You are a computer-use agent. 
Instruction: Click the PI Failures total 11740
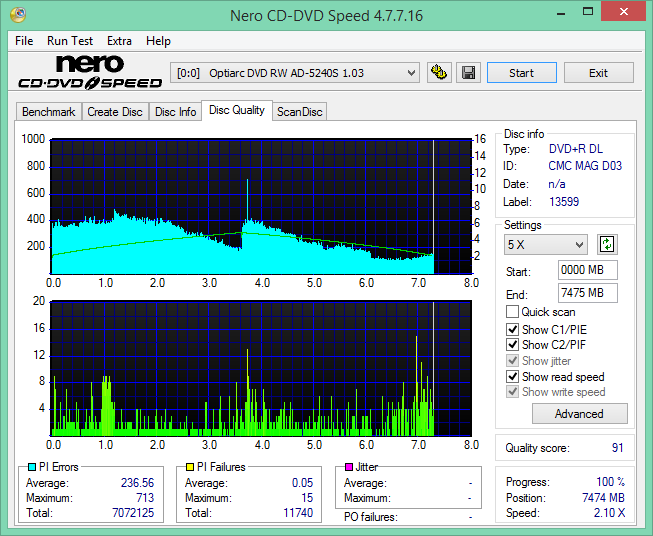298,513
